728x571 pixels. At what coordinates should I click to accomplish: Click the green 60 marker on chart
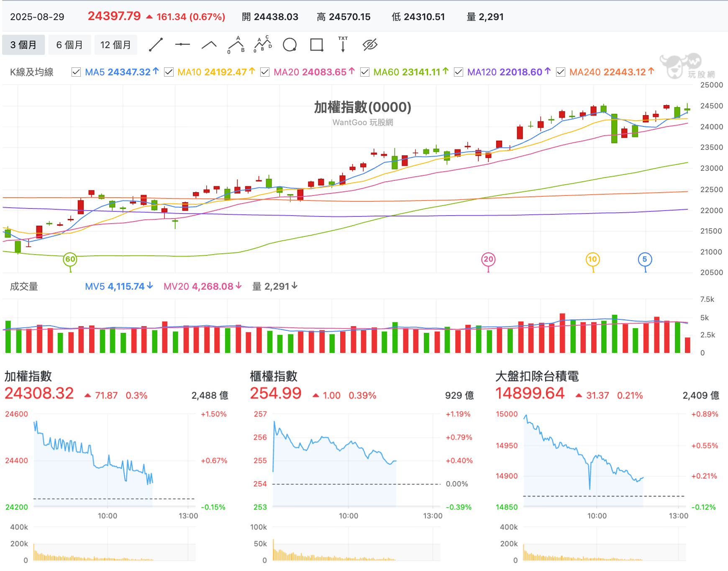pos(70,259)
